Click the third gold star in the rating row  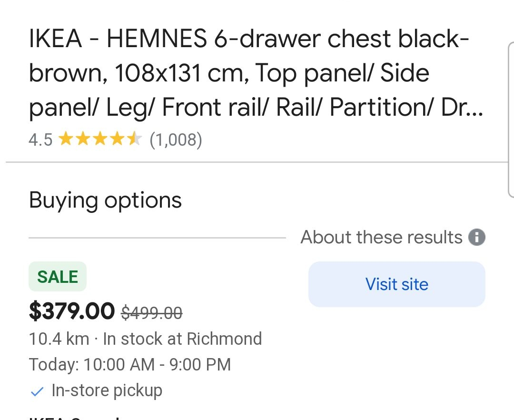[x=100, y=139]
